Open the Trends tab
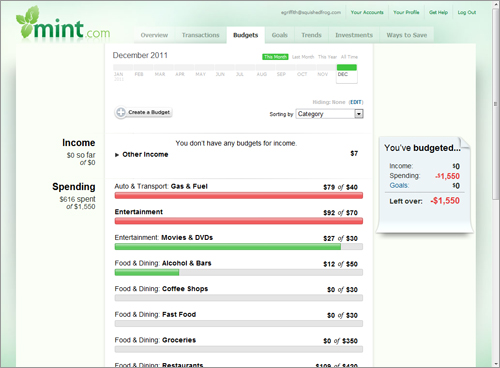 (311, 35)
